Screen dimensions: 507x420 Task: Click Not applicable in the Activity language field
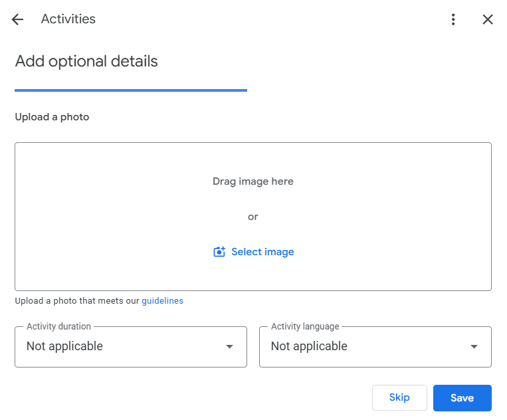click(x=309, y=346)
